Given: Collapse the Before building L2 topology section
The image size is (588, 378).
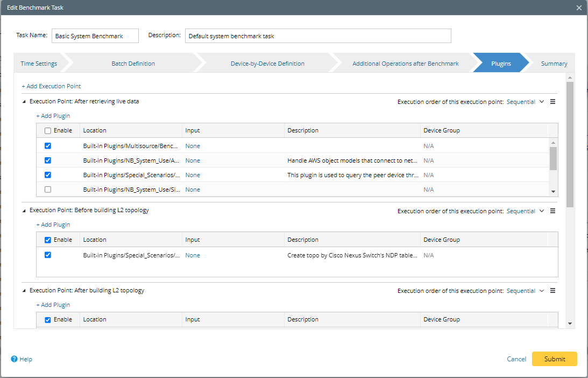Looking at the screenshot, I should pos(24,211).
